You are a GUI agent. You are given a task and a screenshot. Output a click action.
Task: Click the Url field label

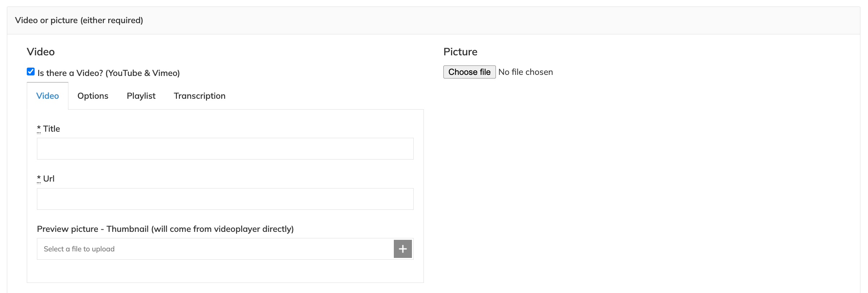click(49, 179)
